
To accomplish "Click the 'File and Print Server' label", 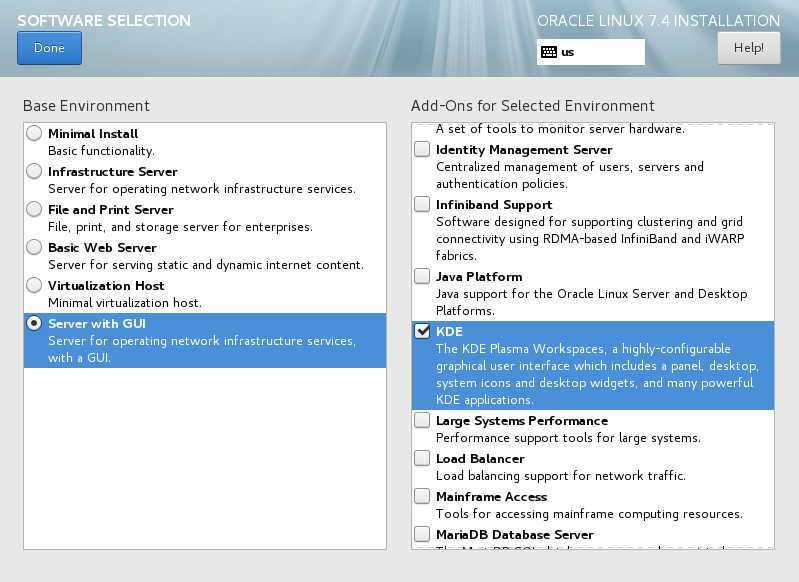I will [111, 210].
